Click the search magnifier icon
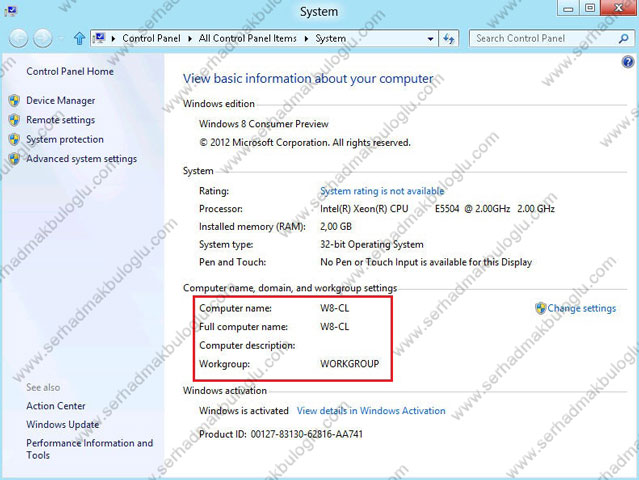Viewport: 639px width, 480px height. (624, 39)
